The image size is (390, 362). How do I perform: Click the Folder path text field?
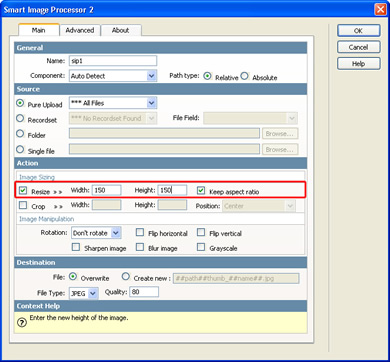[164, 134]
